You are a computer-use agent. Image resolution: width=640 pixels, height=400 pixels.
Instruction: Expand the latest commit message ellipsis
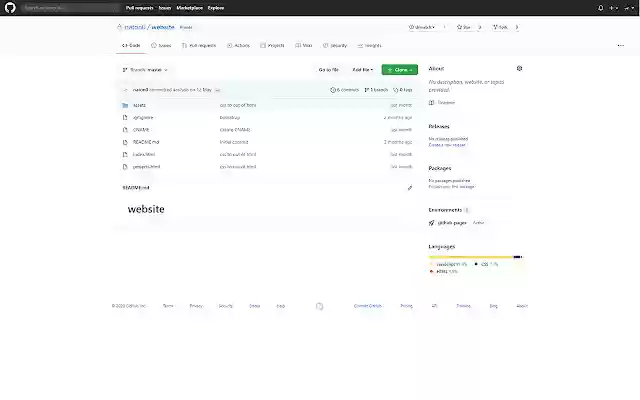[x=218, y=90]
